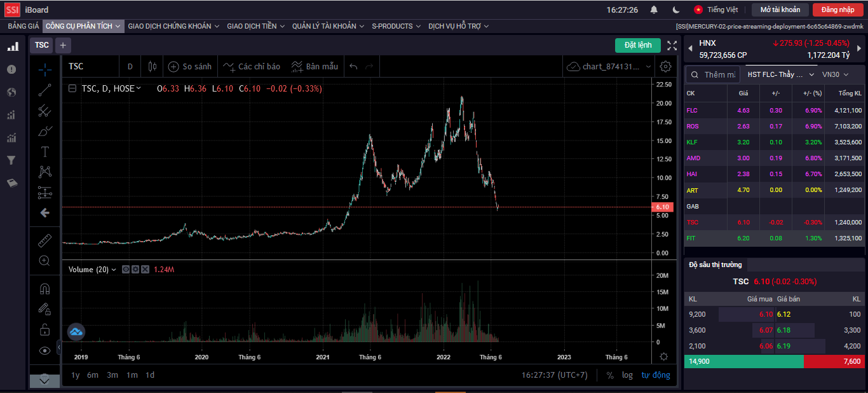Image resolution: width=868 pixels, height=393 pixels.
Task: Add a new chart tab with plus
Action: click(63, 45)
